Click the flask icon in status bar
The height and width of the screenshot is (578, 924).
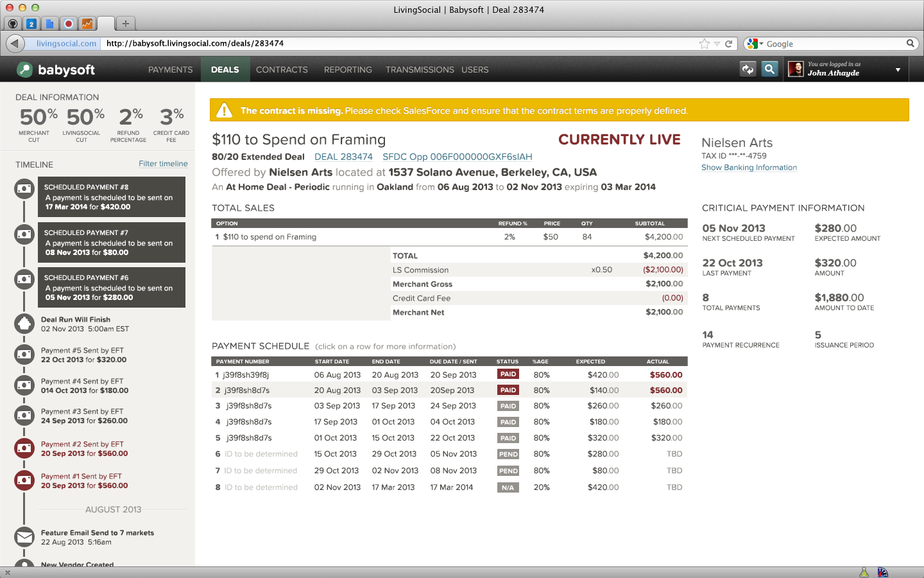(x=864, y=572)
